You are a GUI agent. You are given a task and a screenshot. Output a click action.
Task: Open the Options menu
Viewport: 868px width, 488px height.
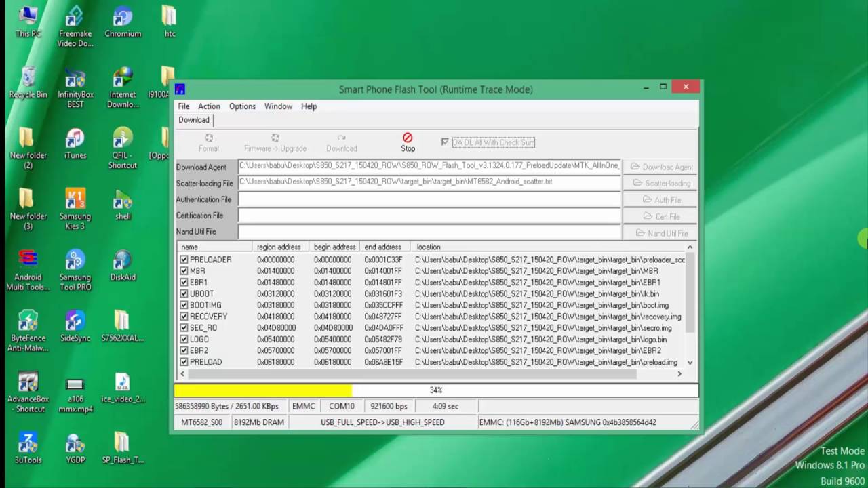pyautogui.click(x=242, y=106)
